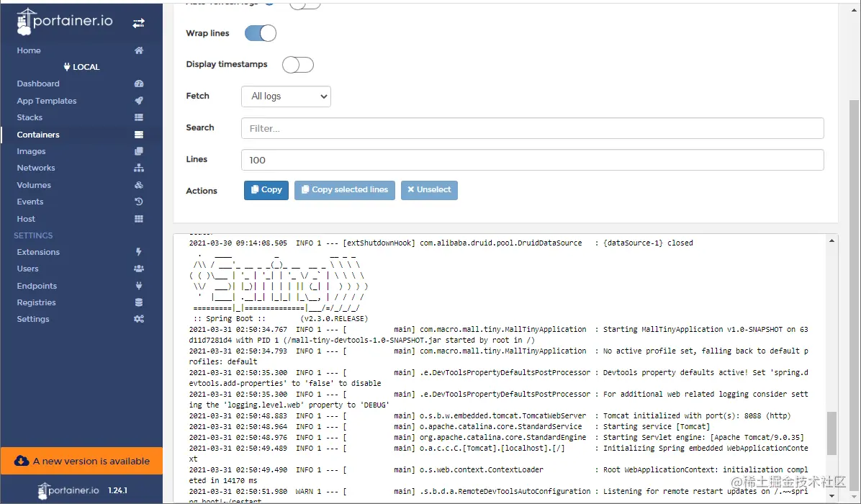Click the cloud download update icon
Viewport: 861px width, 504px height.
(22, 461)
